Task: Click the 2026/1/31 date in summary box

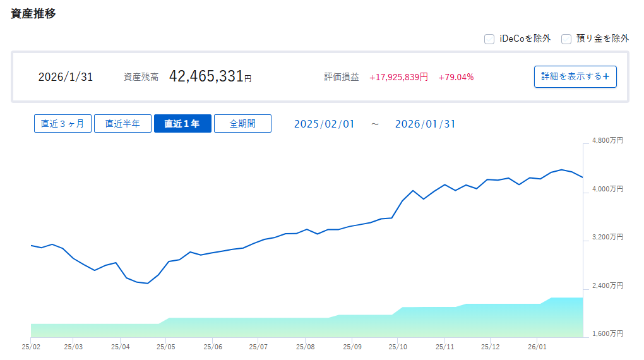Action: click(x=66, y=77)
